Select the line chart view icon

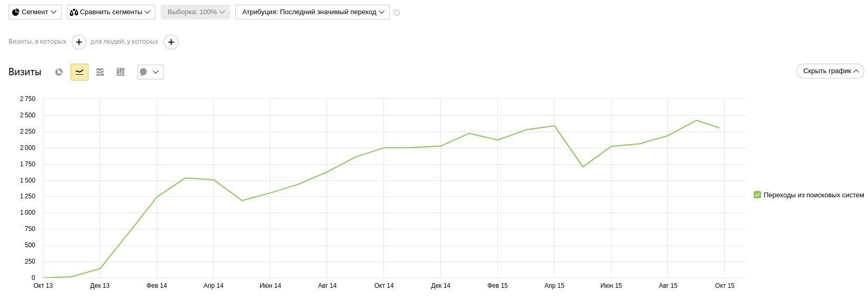point(80,72)
